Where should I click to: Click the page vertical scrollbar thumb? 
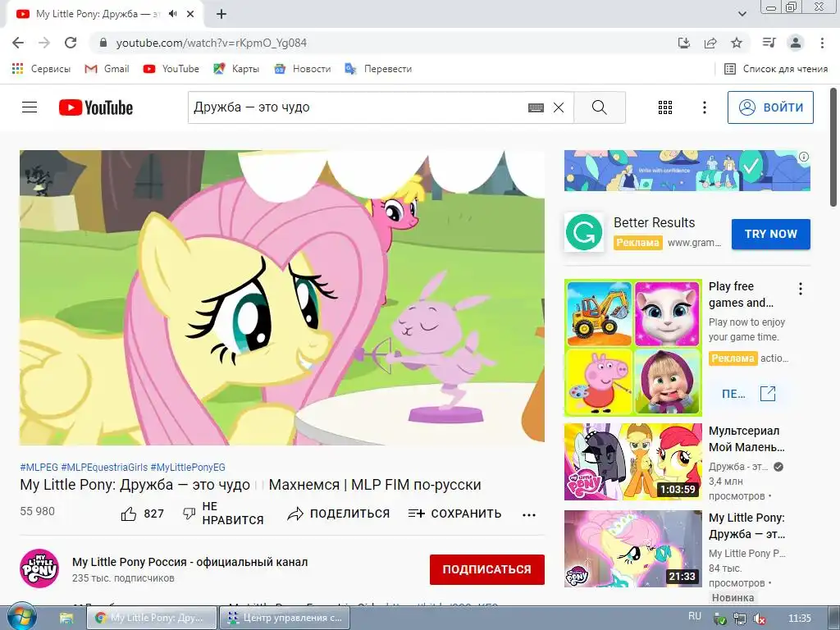click(x=833, y=148)
